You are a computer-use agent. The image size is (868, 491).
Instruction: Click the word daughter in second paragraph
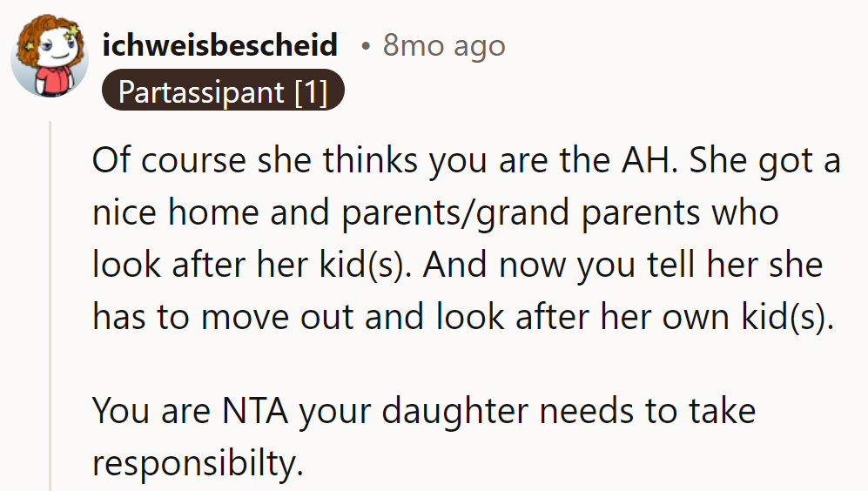(x=454, y=411)
